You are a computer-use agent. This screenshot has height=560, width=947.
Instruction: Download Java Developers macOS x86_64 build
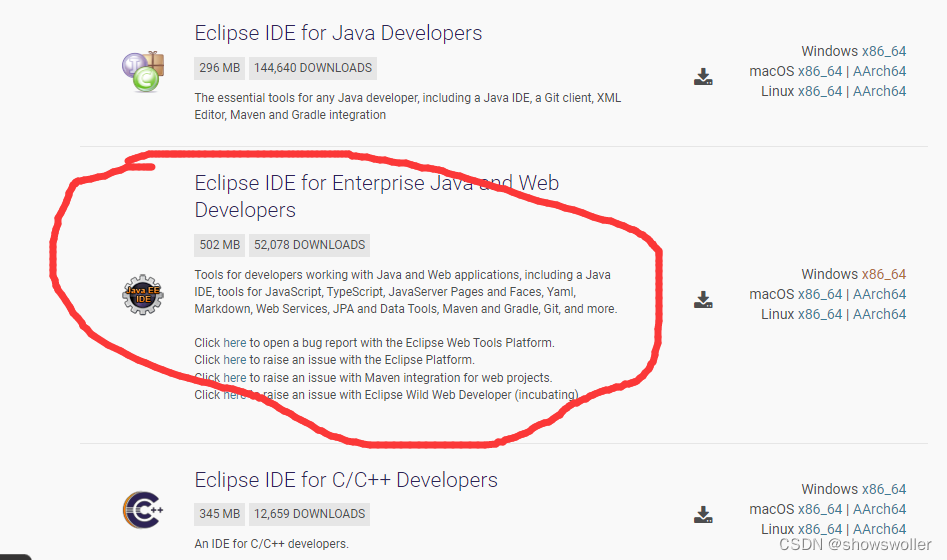coord(820,71)
